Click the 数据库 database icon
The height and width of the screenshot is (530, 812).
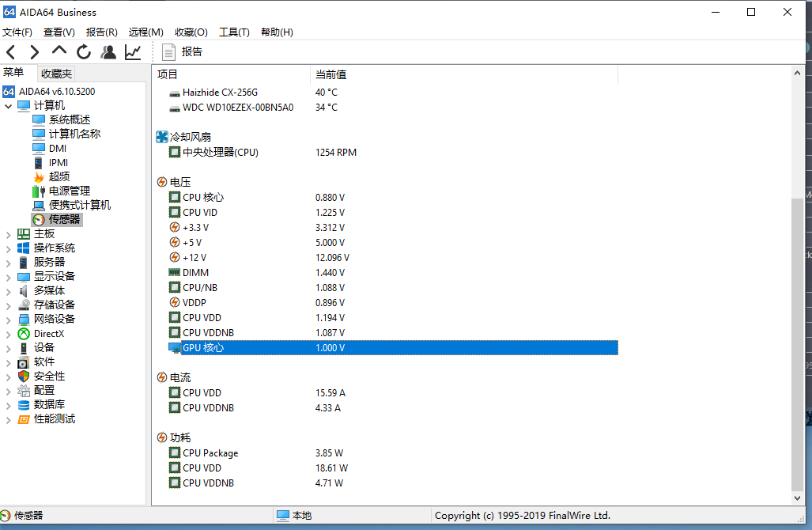coord(23,405)
